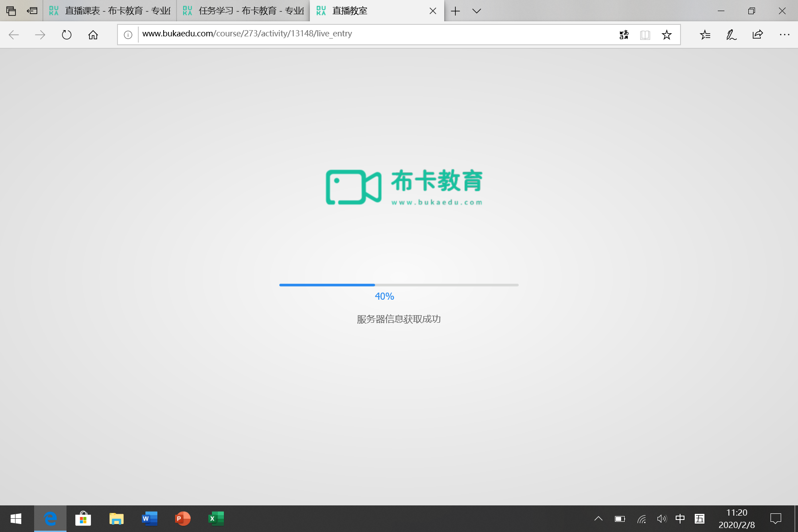Image resolution: width=798 pixels, height=532 pixels.
Task: Restore down the browser window
Action: [x=751, y=11]
